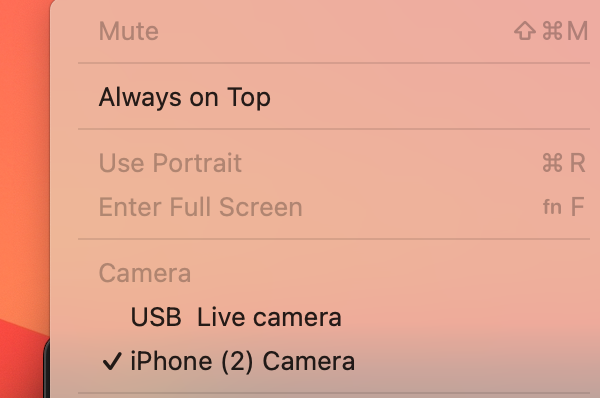
Task: Click the separator above the Camera section
Action: (334, 240)
